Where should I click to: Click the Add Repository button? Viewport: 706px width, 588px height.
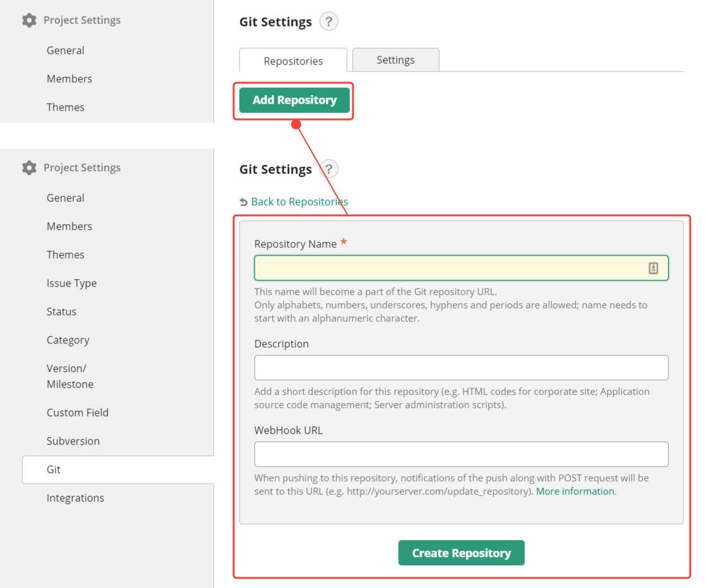click(x=293, y=100)
